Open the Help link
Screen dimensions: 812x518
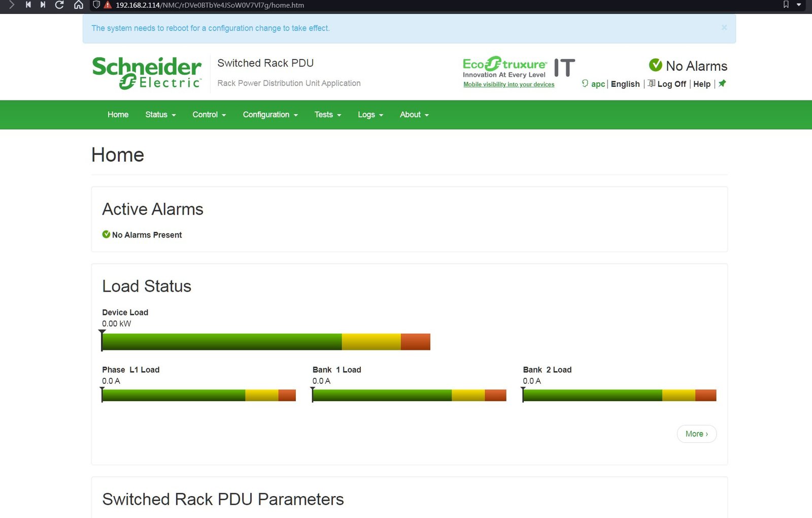[x=702, y=84]
